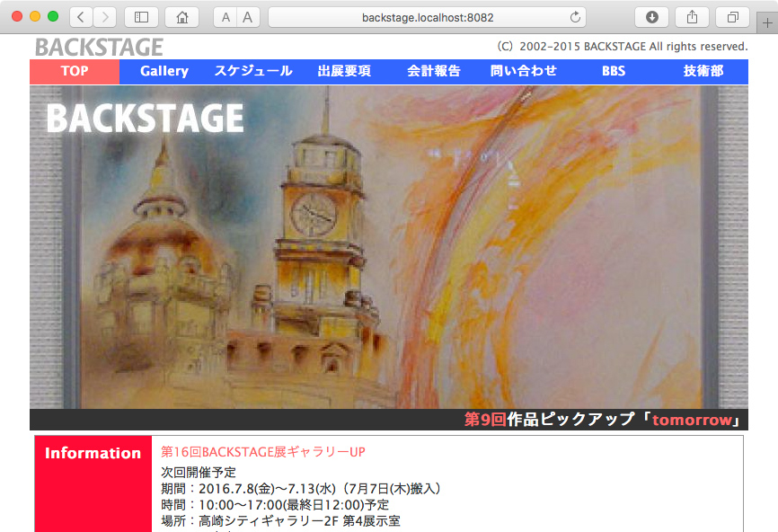Open the 第16回BACKSTAGE展ギャラリーUP link

click(263, 452)
